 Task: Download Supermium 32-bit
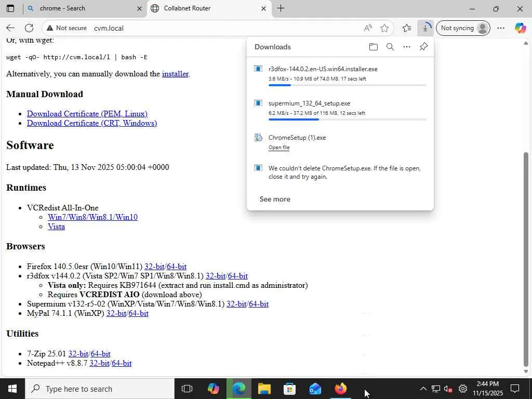pos(236,304)
